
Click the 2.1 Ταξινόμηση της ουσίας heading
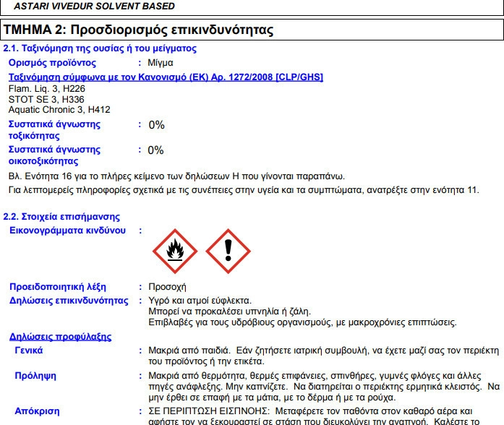coord(100,48)
